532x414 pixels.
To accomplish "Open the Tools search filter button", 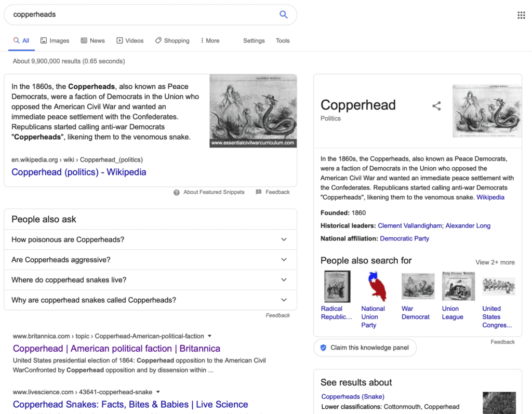I will pyautogui.click(x=283, y=41).
